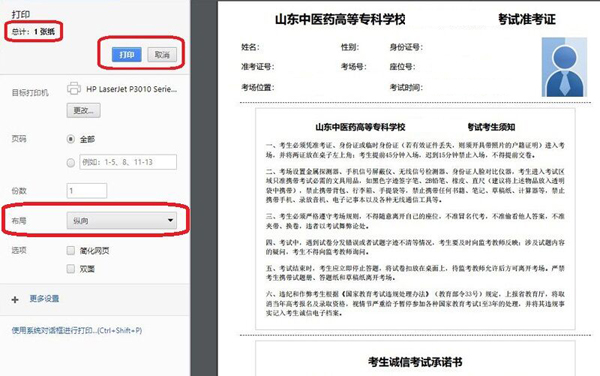
Task: Click the 座位号 label in preview
Action: 403,67
